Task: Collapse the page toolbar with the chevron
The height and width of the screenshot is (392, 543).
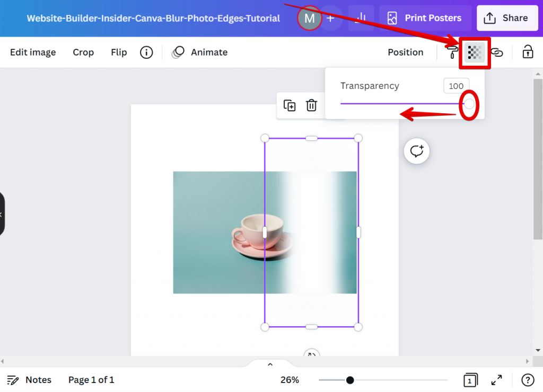Action: (x=270, y=364)
